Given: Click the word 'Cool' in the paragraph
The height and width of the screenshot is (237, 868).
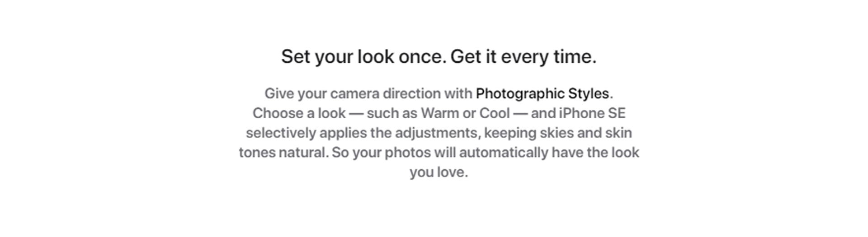Looking at the screenshot, I should (495, 113).
